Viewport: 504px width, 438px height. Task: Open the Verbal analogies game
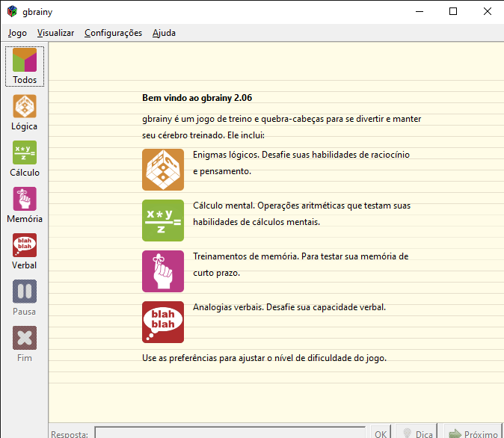(25, 252)
